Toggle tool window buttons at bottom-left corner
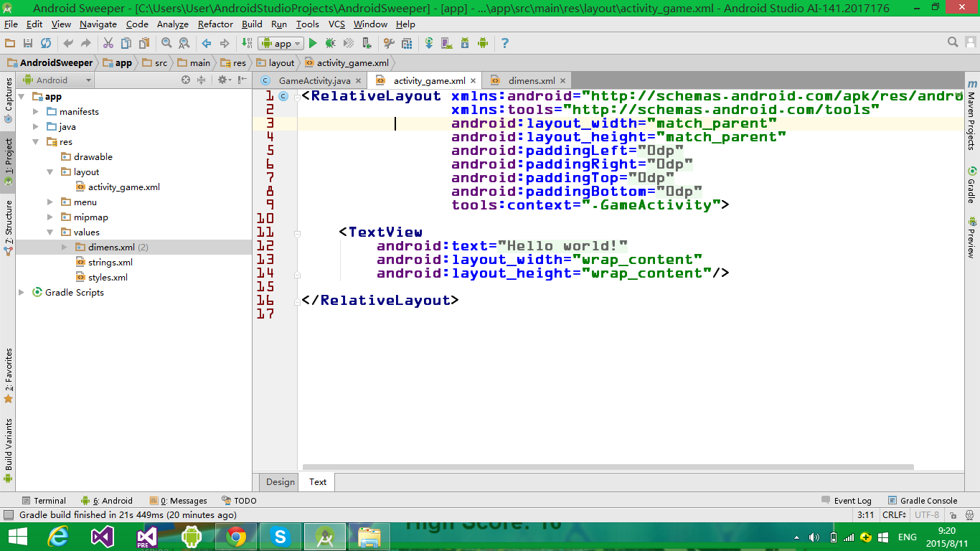The height and width of the screenshot is (551, 980). click(x=8, y=515)
